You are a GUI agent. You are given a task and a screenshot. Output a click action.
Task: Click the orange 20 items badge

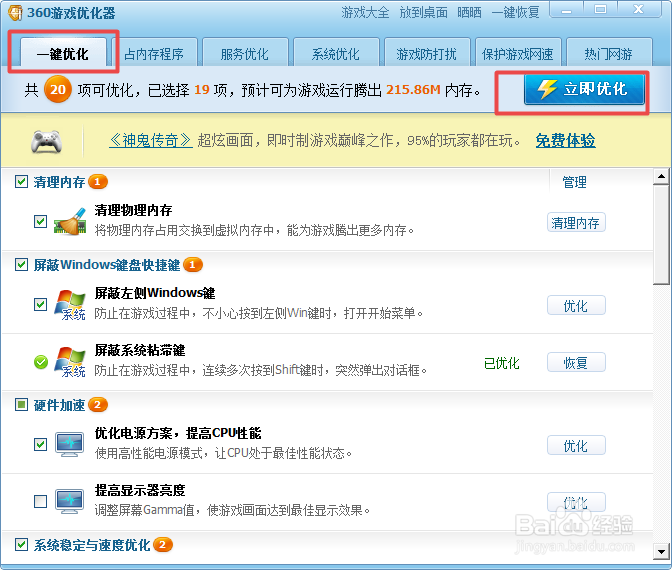coord(58,90)
